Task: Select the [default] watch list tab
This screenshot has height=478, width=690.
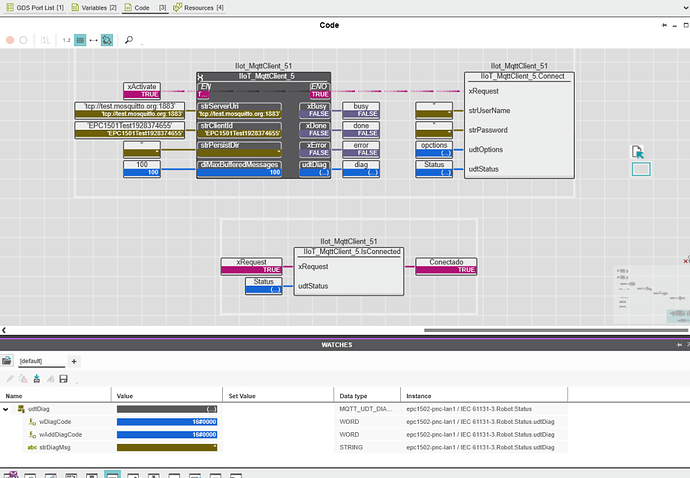Action: (x=41, y=361)
